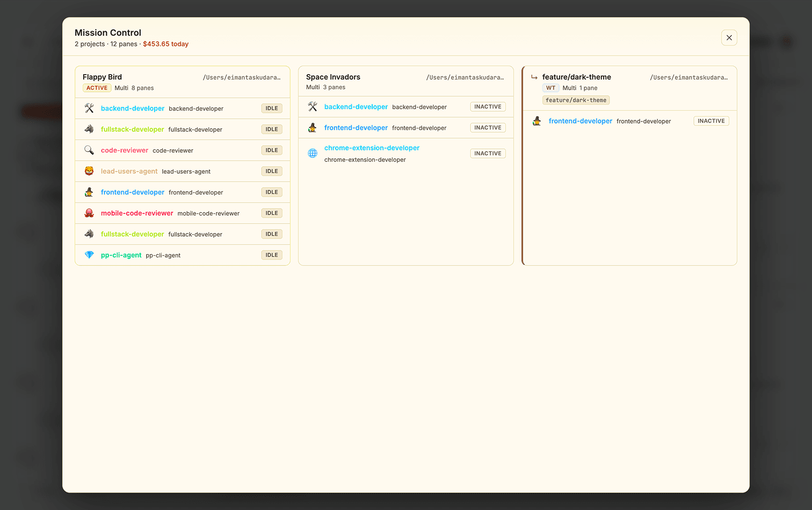Click the octopus icon of mobile-code-reviewer
This screenshot has height=510, width=812.
point(89,213)
